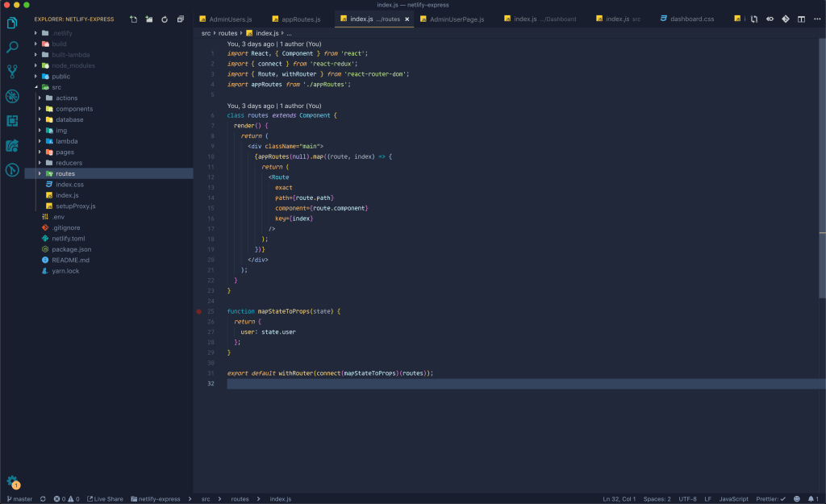Screen dimensions: 826x504
Task: Open the Extensions view in activity bar
Action: [x=12, y=121]
